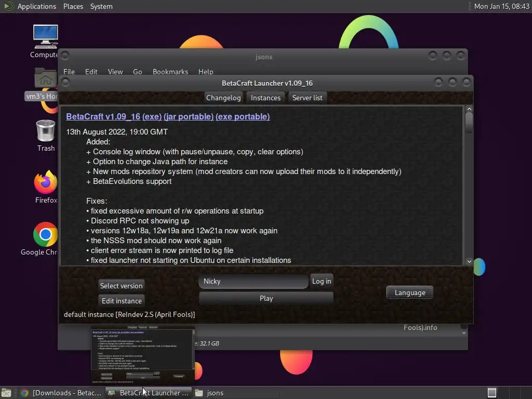
Task: Click jsons window scroll down arrow
Action: 464,334
